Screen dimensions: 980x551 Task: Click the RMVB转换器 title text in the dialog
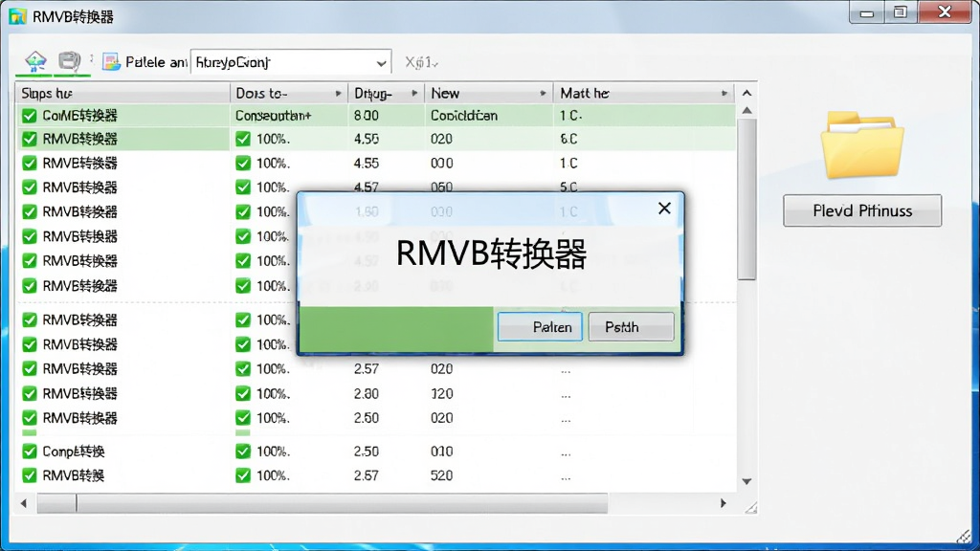(x=491, y=253)
